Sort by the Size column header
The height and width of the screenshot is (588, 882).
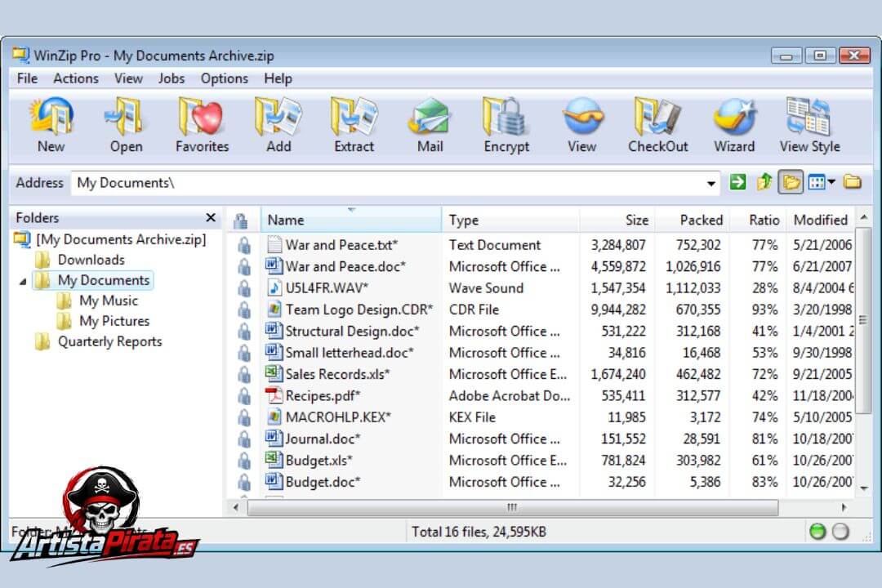(x=617, y=220)
